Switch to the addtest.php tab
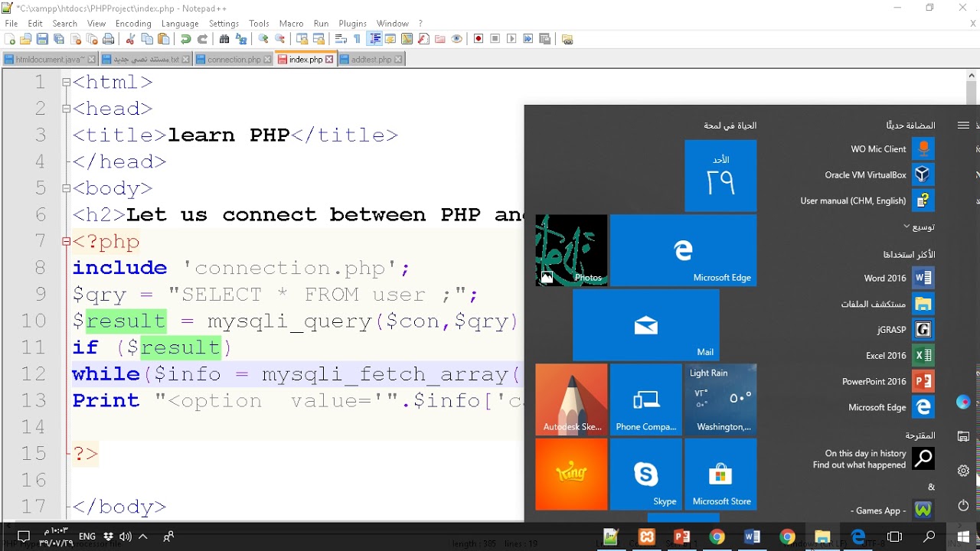The image size is (980, 551). (371, 59)
